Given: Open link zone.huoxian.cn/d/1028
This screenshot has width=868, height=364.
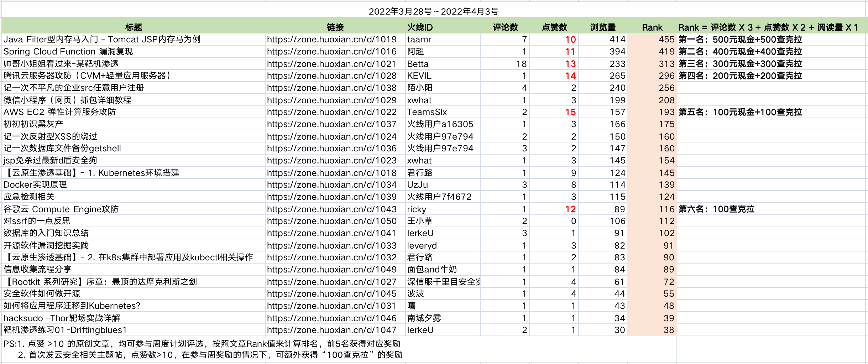Looking at the screenshot, I should point(332,76).
